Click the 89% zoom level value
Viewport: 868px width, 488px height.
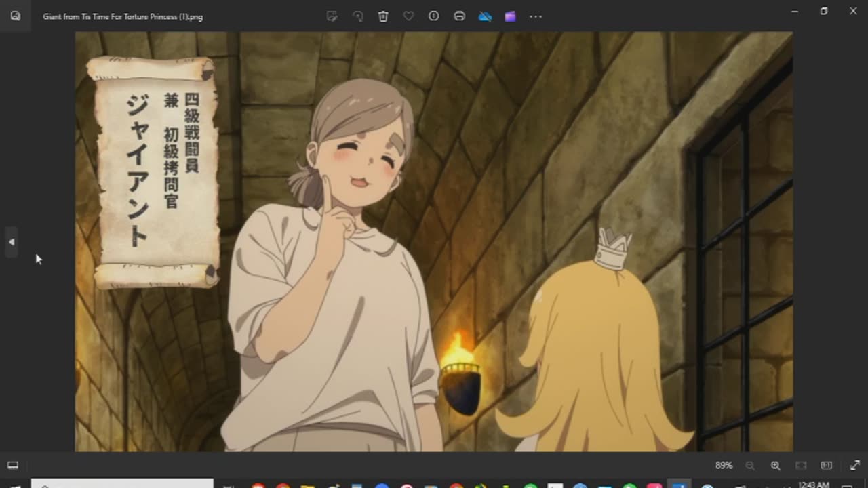tap(724, 466)
